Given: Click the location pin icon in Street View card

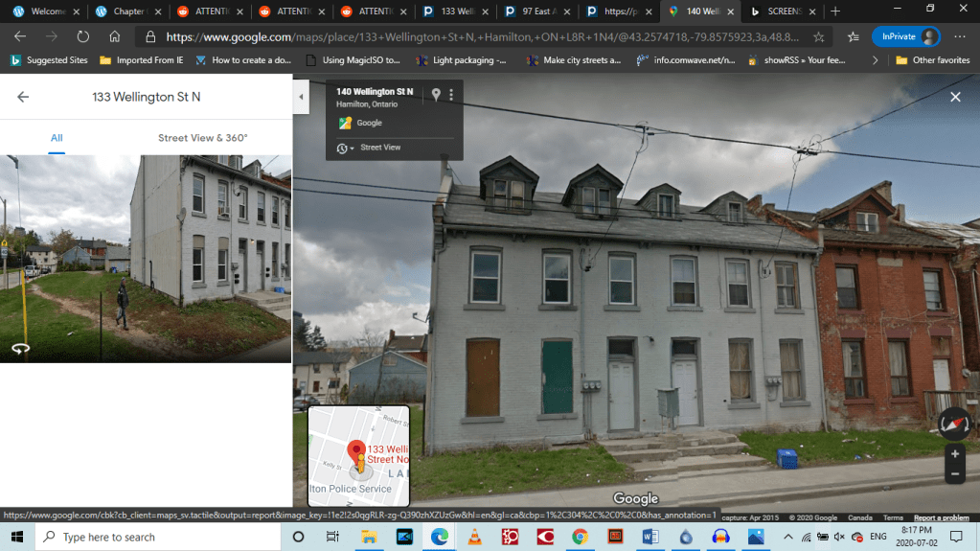Looking at the screenshot, I should [436, 95].
